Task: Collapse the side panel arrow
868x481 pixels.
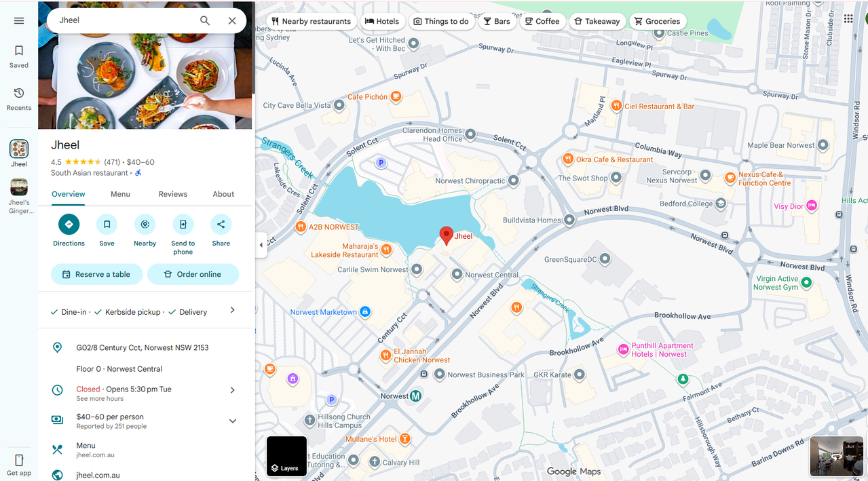Action: tap(261, 245)
